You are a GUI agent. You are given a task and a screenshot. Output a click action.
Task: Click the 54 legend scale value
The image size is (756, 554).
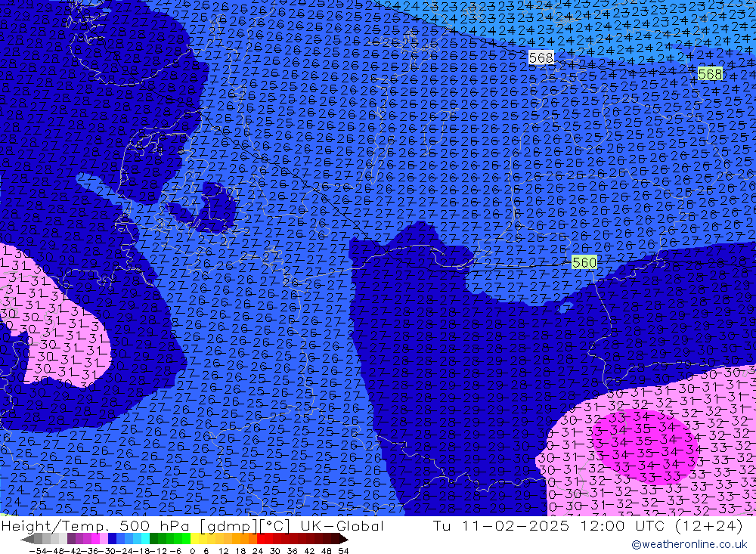click(x=343, y=551)
